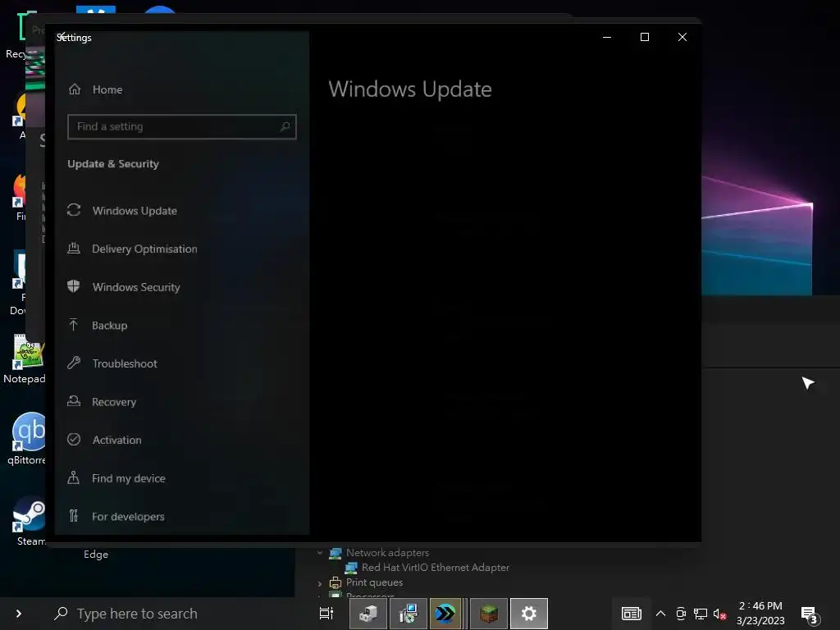Open Task View on the taskbar

(326, 614)
